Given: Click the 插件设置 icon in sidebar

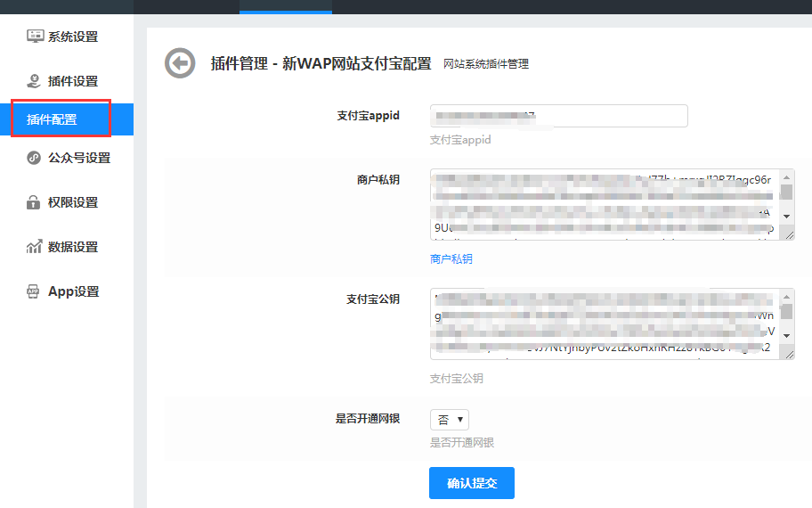Looking at the screenshot, I should click(35, 81).
